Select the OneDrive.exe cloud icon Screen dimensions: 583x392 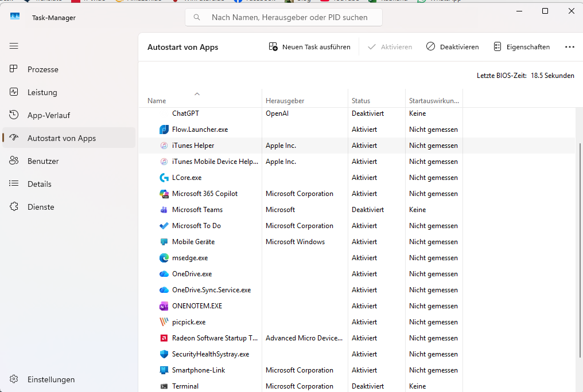tap(164, 274)
